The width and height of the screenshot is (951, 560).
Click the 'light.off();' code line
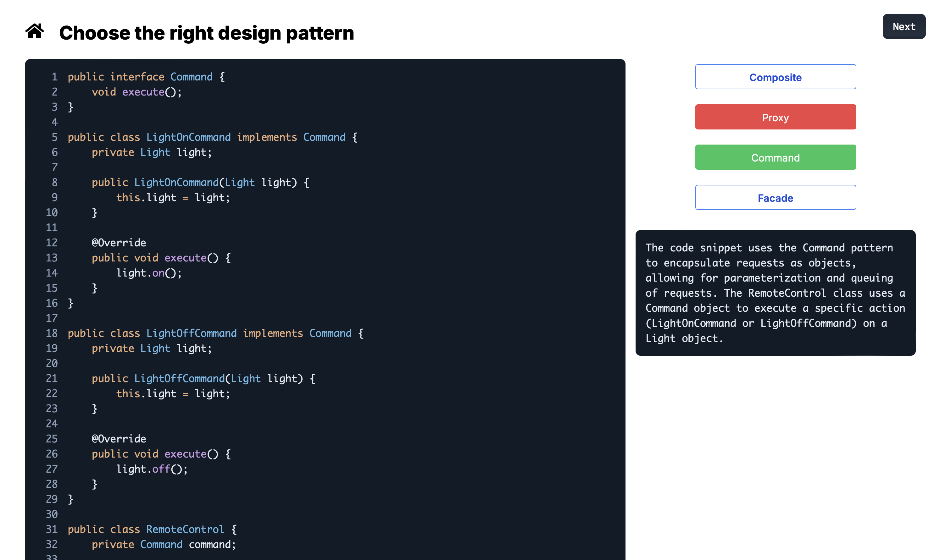(152, 469)
